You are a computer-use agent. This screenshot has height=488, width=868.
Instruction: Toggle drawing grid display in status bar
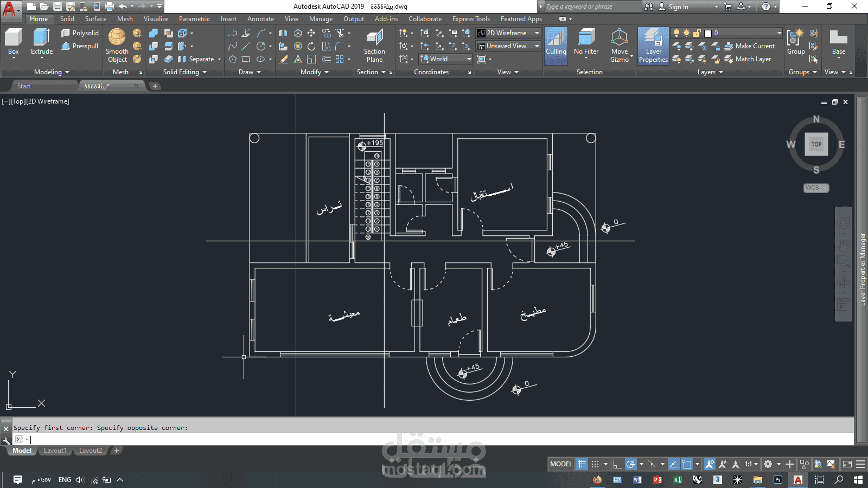(x=582, y=464)
